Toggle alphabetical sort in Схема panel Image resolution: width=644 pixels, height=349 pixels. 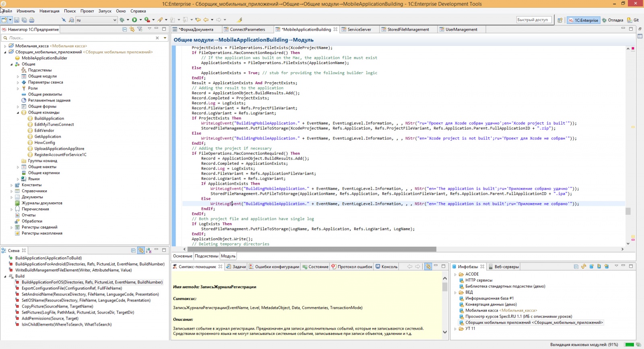pyautogui.click(x=149, y=250)
